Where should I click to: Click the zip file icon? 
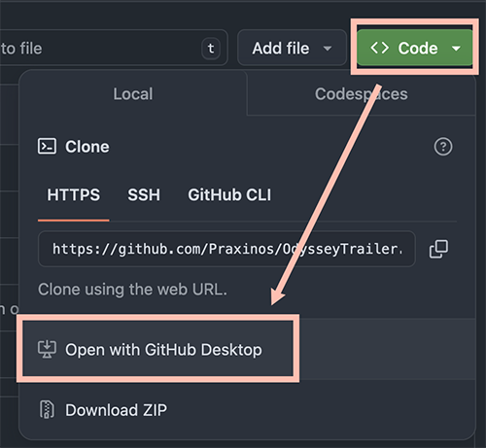tap(47, 409)
